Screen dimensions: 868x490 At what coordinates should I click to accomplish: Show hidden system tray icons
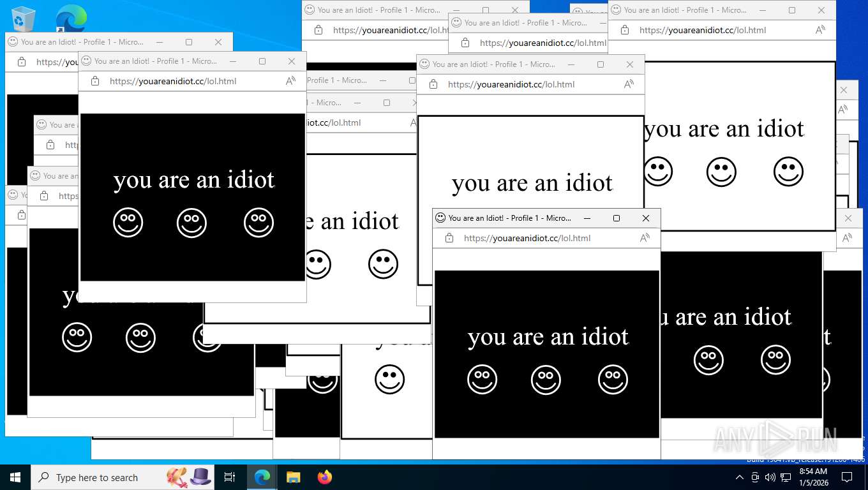pyautogui.click(x=740, y=477)
